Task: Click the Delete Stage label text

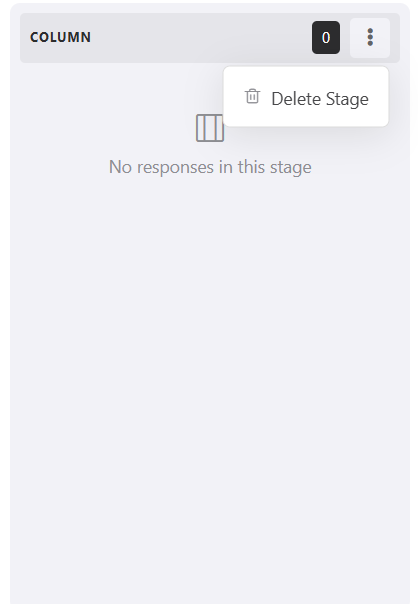Action: pyautogui.click(x=320, y=99)
